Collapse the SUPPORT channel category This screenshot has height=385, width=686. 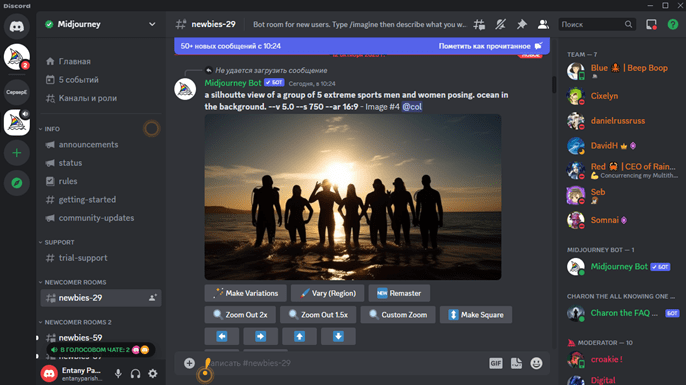pos(56,242)
